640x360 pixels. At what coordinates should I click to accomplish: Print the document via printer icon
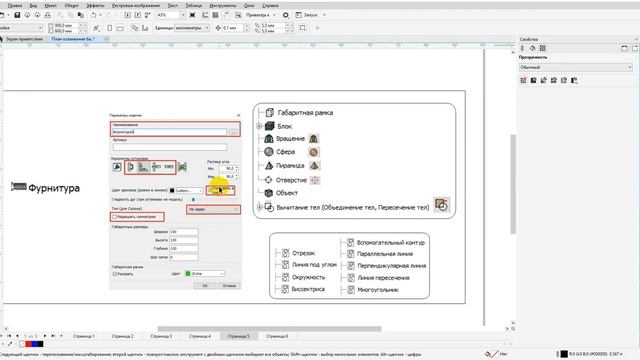point(48,15)
